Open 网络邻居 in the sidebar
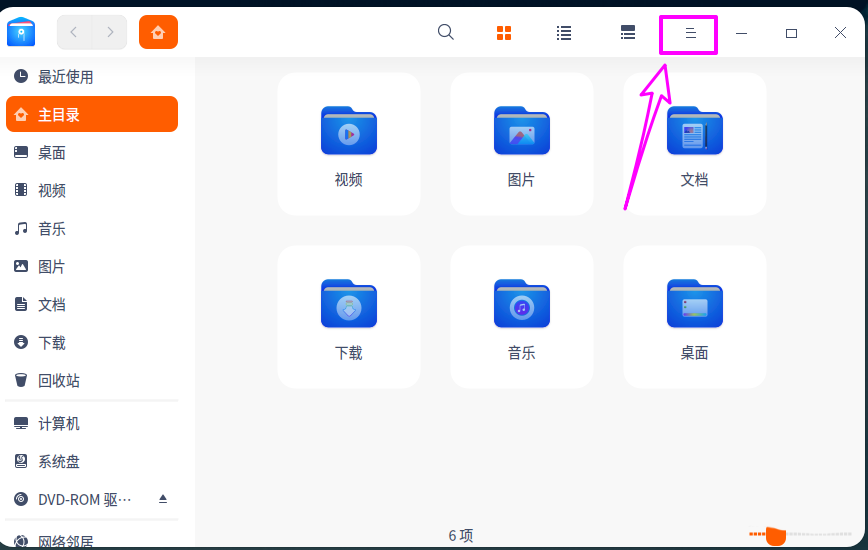Image resolution: width=868 pixels, height=550 pixels. [92, 540]
